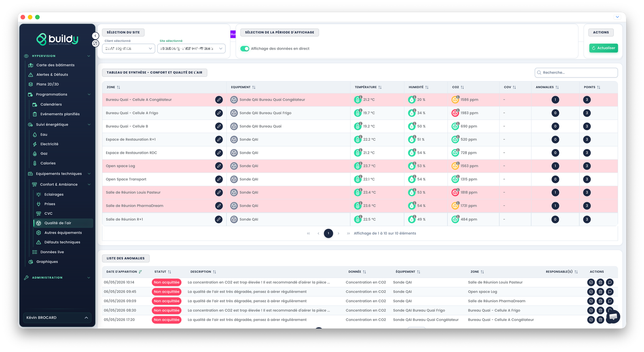Click the CO2 icon showing 1983 ppm
The image size is (644, 352).
[455, 113]
